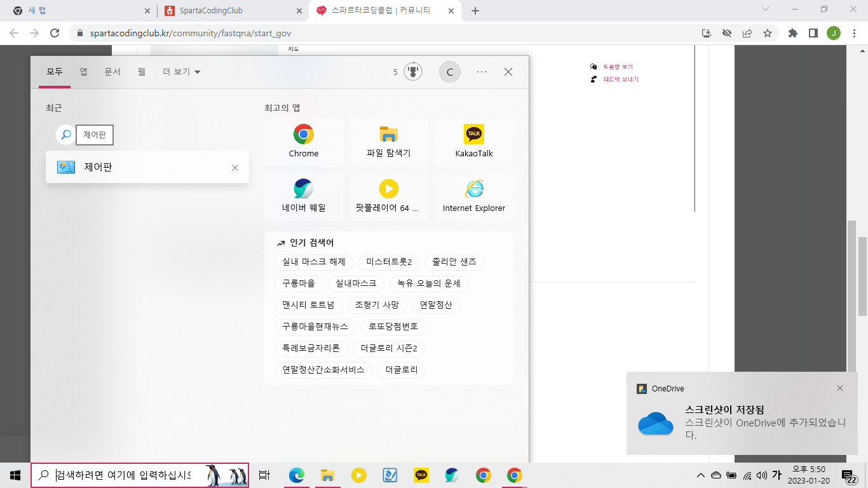Search 줄리안 샌즈 trending term
The image size is (868, 488).
pos(454,262)
